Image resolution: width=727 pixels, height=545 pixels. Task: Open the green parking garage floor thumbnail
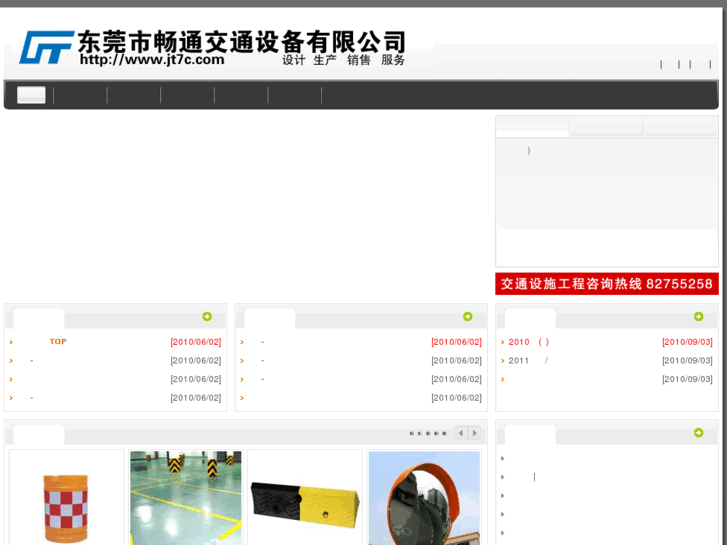[x=185, y=497]
